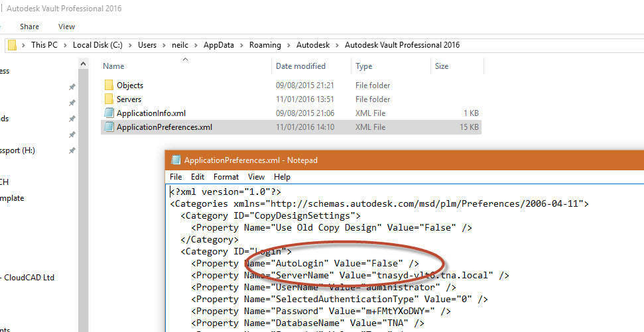644x332 pixels.
Task: Click the SelectedAuthenticationType property line
Action: point(340,299)
